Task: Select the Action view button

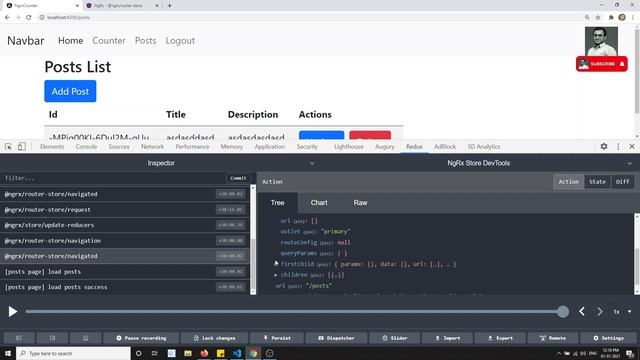Action: [x=569, y=182]
